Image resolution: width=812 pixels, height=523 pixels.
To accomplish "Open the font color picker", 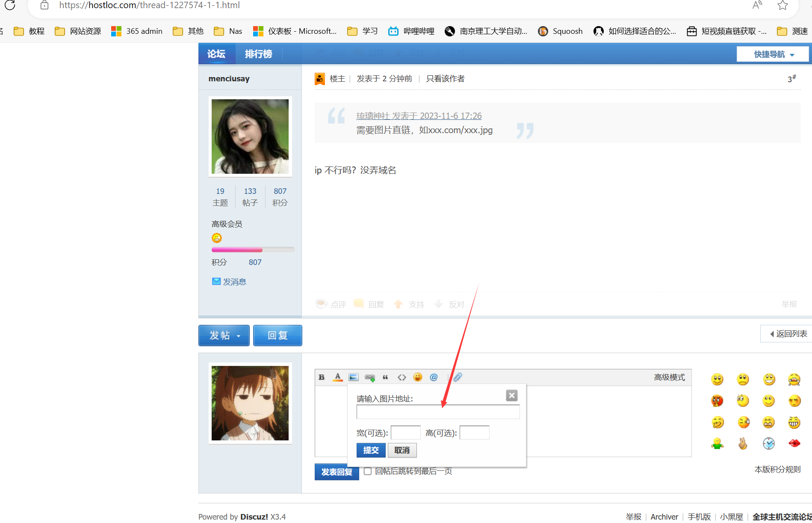I will tap(338, 377).
